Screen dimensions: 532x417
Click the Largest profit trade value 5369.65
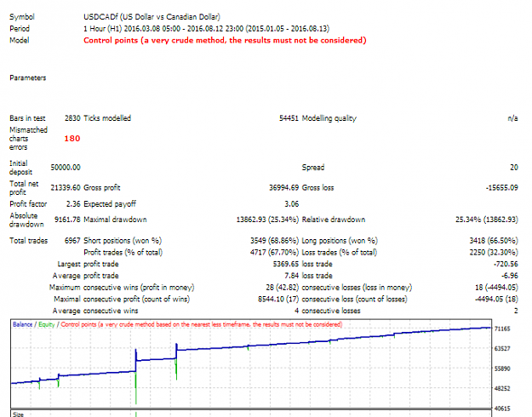286,264
